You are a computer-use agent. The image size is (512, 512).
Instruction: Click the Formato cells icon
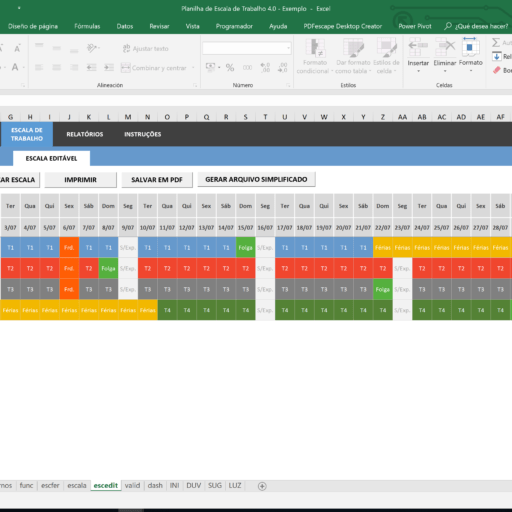(470, 47)
